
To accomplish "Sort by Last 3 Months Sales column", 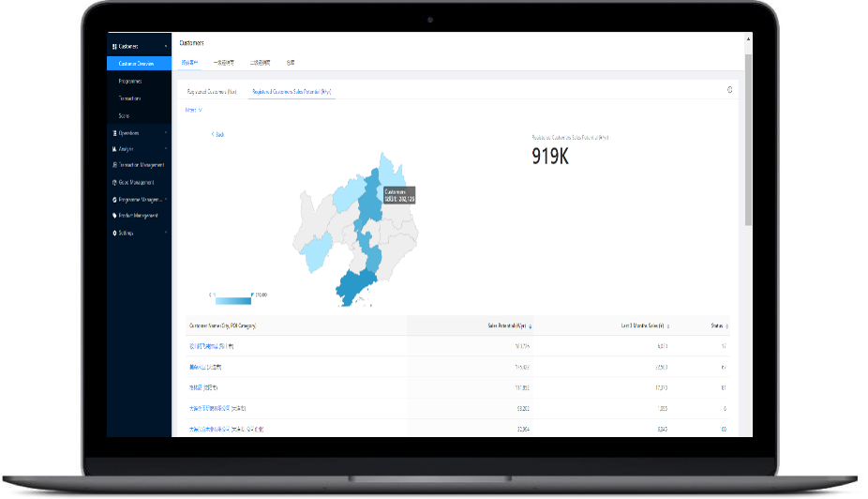I will (670, 326).
